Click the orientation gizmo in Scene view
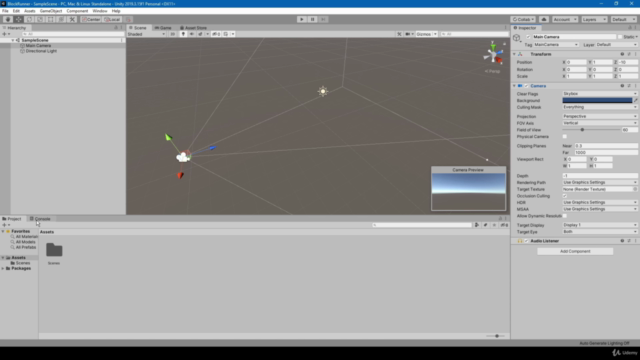Screen dimensions: 640x360 tap(493, 54)
